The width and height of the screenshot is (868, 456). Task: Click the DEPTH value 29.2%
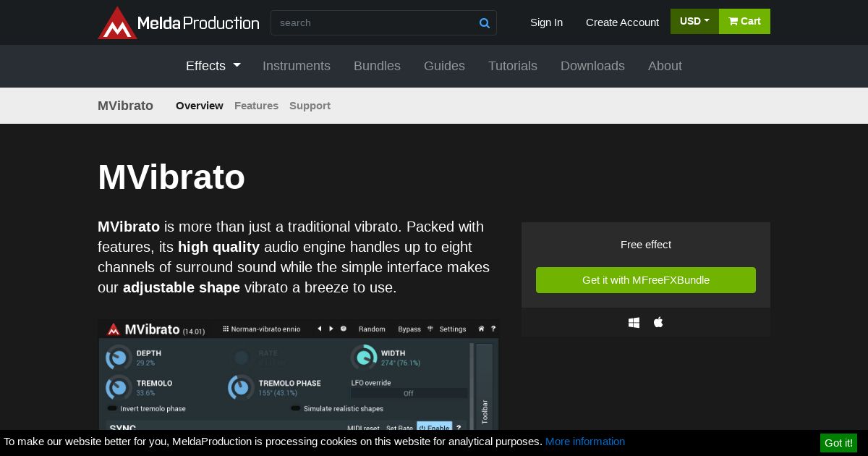tap(145, 363)
